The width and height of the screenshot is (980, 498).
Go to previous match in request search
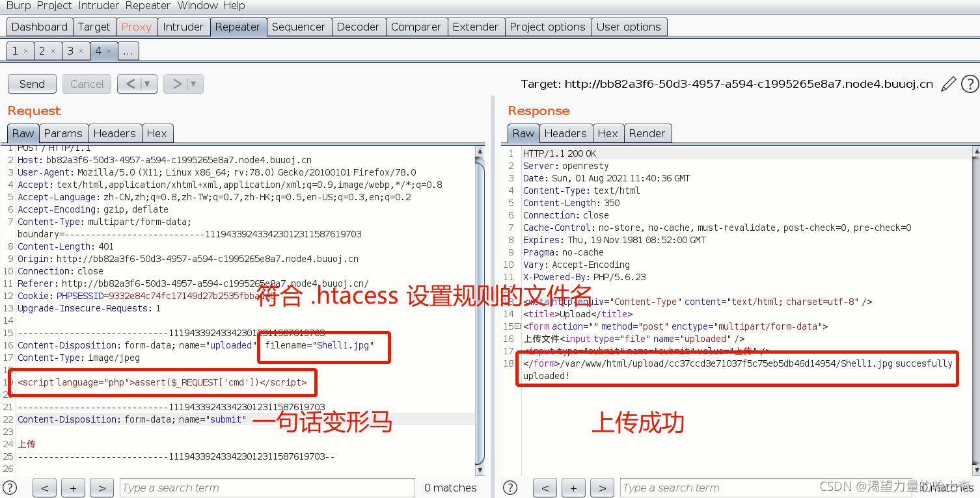click(44, 488)
